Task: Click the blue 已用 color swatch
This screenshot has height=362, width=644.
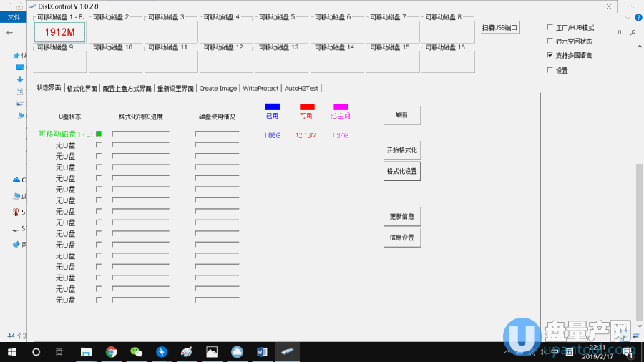Action: tap(272, 107)
